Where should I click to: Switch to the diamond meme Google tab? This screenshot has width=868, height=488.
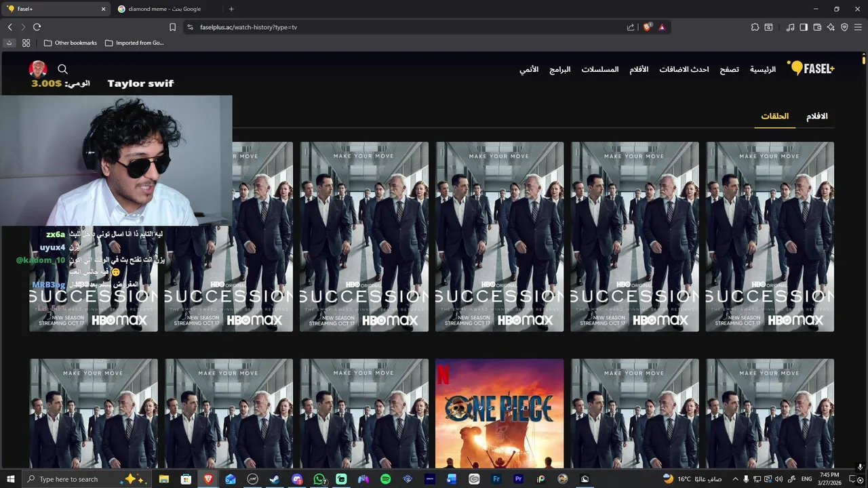coord(164,9)
